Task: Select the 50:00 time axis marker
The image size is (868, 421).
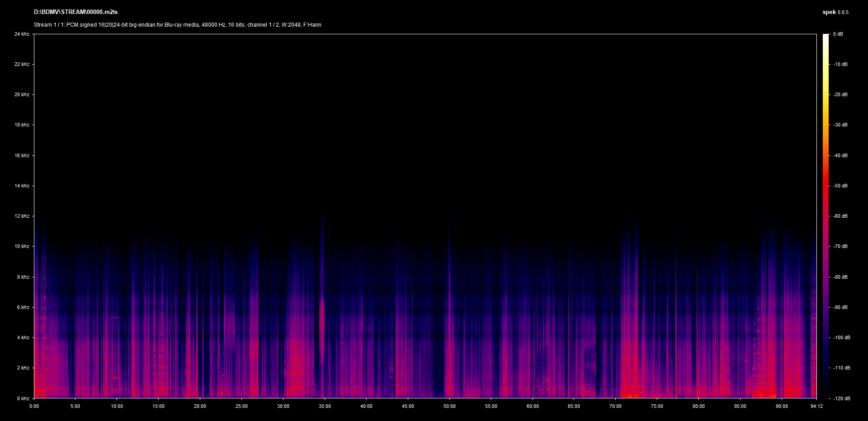Action: [x=449, y=406]
